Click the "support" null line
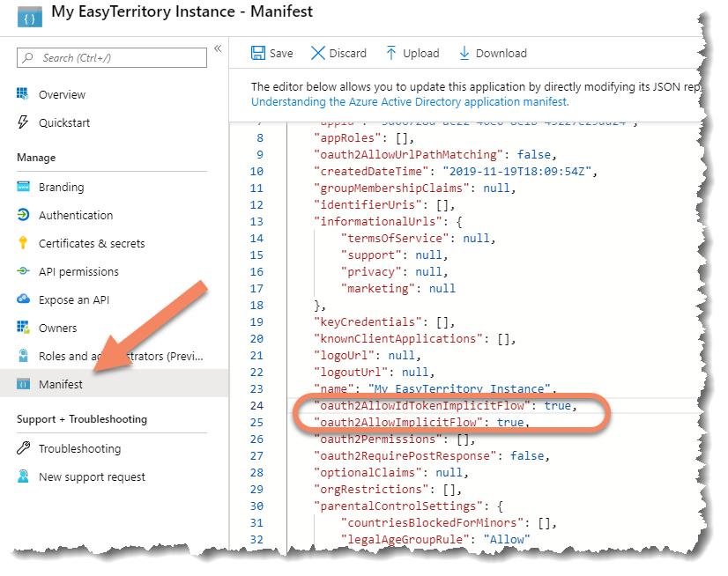Image resolution: width=728 pixels, height=576 pixels. point(395,255)
